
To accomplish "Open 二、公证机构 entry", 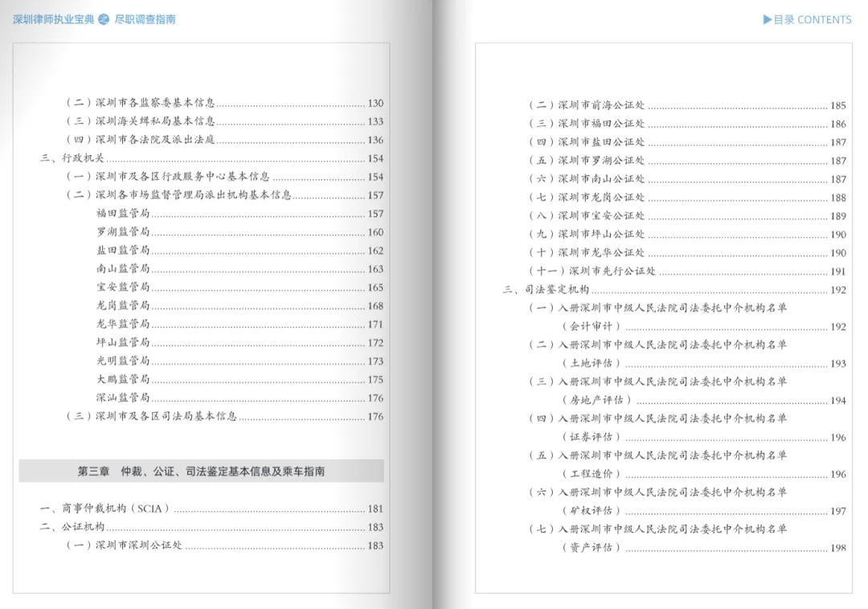I will click(x=211, y=527).
